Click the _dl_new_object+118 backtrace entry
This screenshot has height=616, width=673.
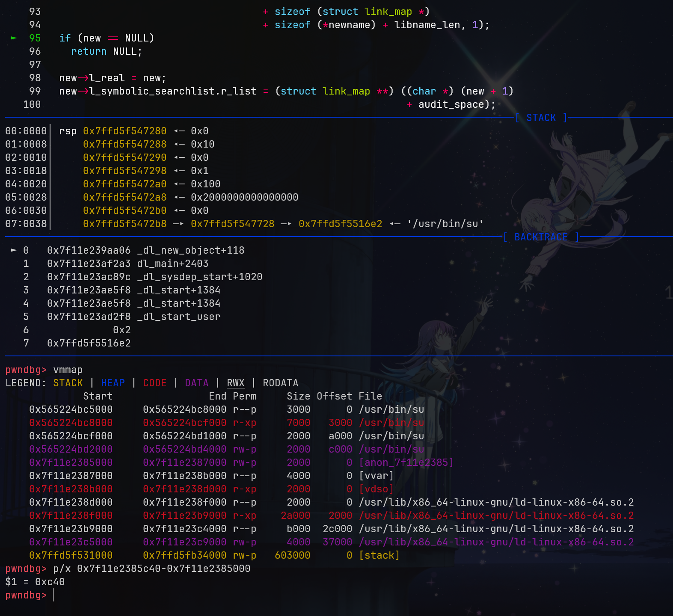pos(190,250)
